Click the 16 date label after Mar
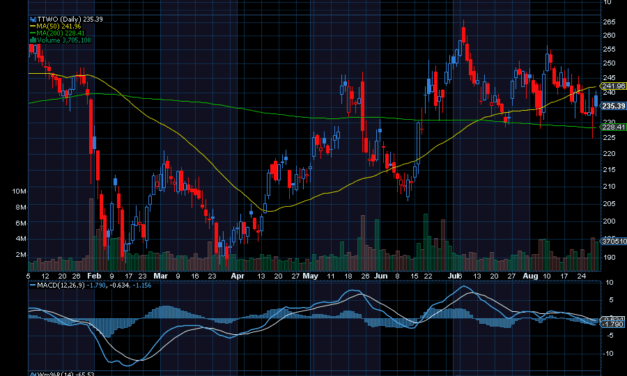The image size is (627, 376). (x=195, y=276)
